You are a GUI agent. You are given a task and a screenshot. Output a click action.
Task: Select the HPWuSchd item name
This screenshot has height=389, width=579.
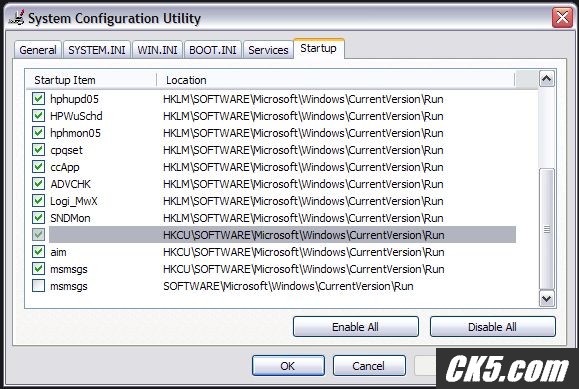tap(76, 116)
